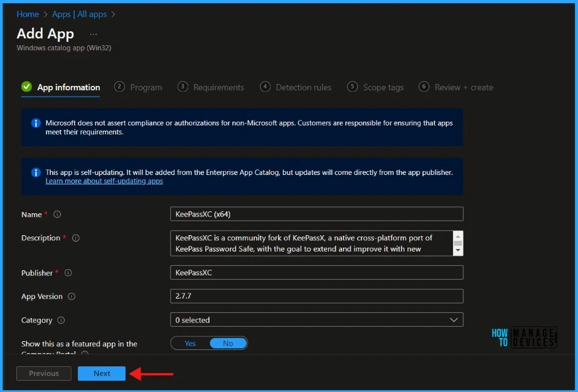Focus the Publisher field KeePassXC
Screen dimensions: 578x392
(317, 273)
